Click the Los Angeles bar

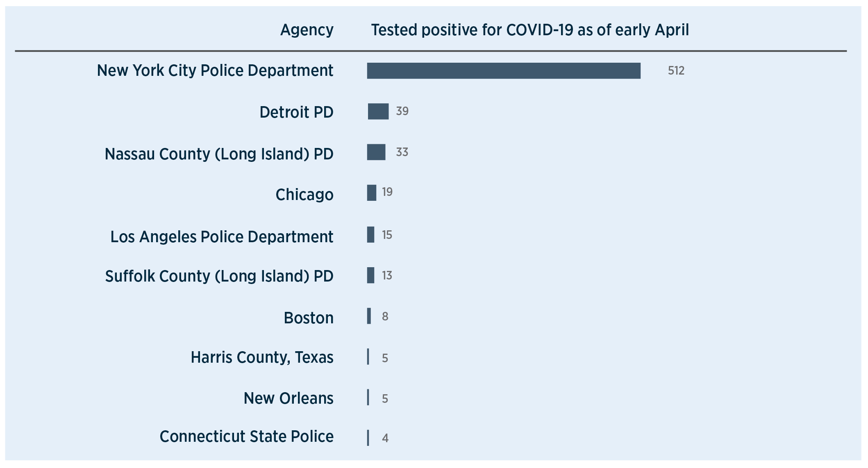point(370,234)
